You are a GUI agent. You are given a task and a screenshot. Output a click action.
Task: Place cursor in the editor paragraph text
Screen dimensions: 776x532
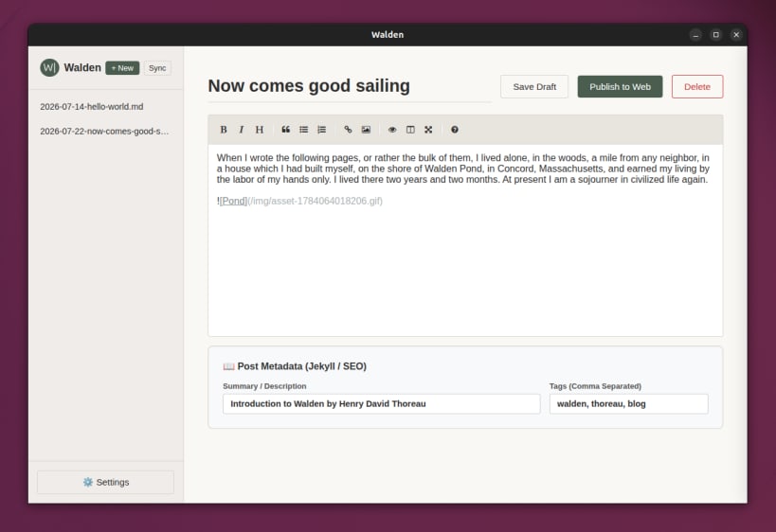[x=462, y=168]
